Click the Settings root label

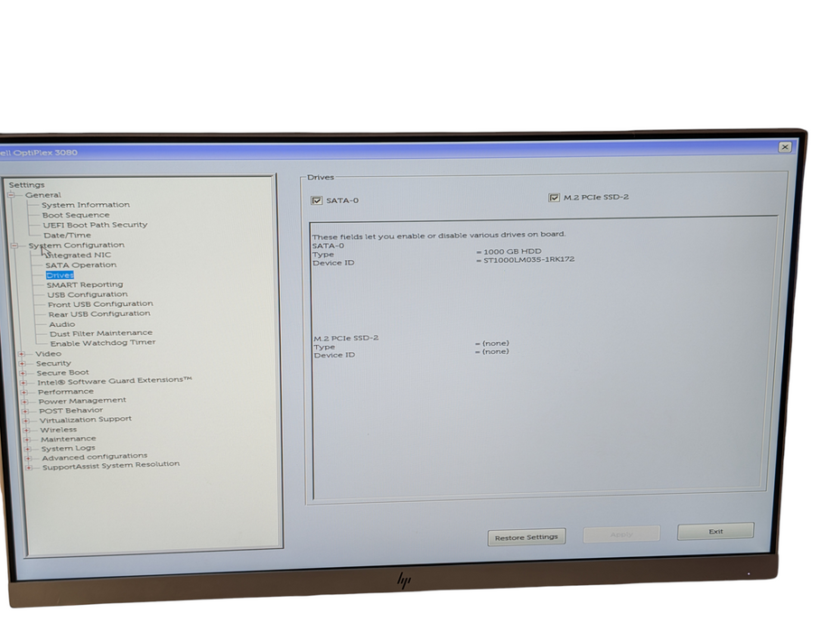point(27,185)
